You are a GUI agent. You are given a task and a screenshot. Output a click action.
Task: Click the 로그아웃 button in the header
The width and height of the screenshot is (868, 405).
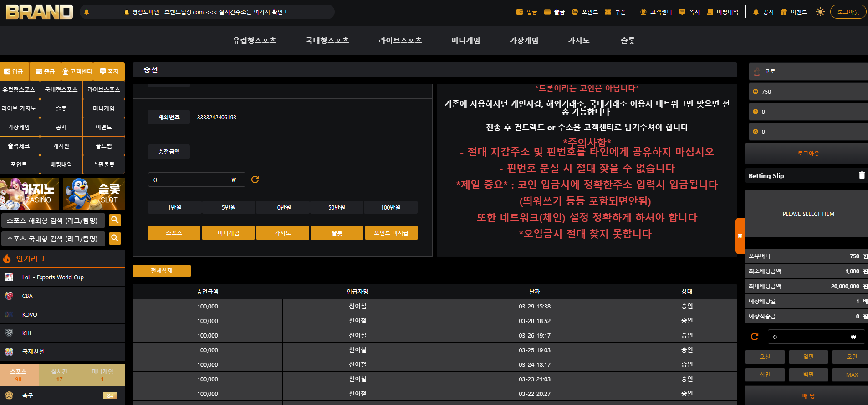(848, 12)
